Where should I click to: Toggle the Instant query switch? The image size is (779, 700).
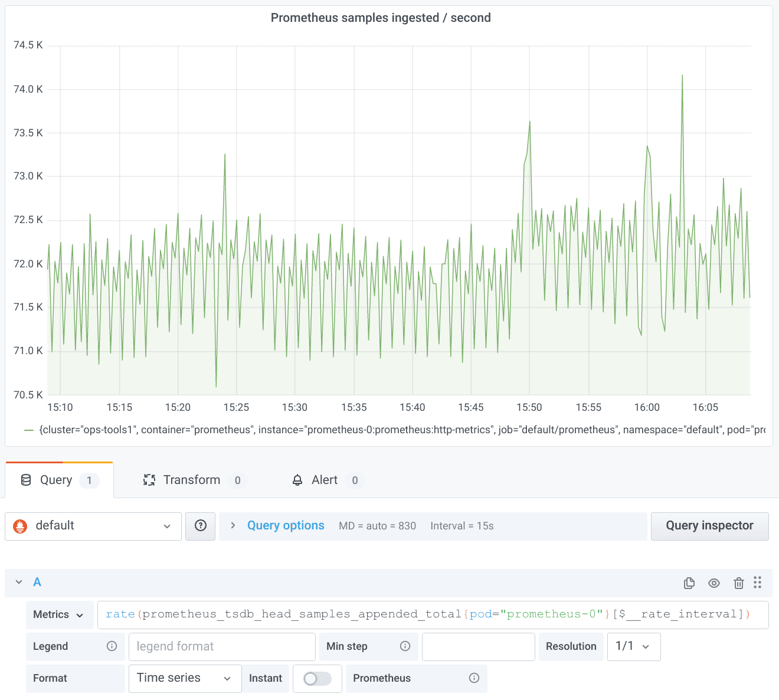click(x=318, y=679)
